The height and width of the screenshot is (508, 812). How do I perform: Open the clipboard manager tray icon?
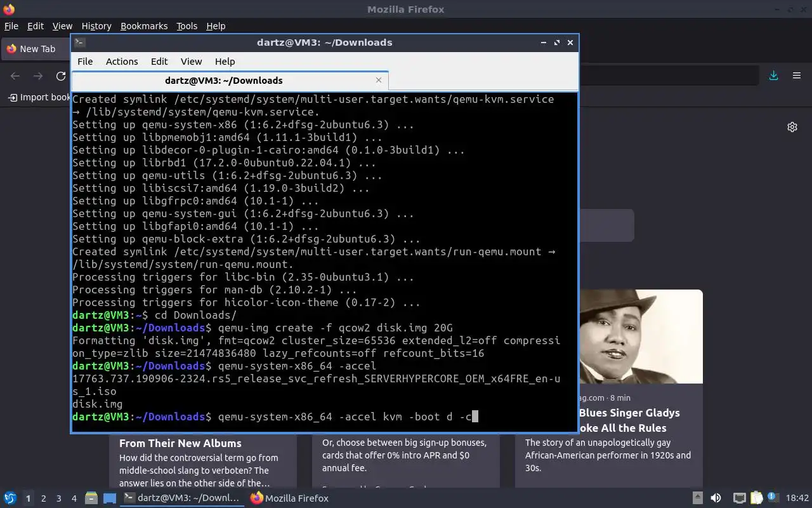tap(756, 498)
